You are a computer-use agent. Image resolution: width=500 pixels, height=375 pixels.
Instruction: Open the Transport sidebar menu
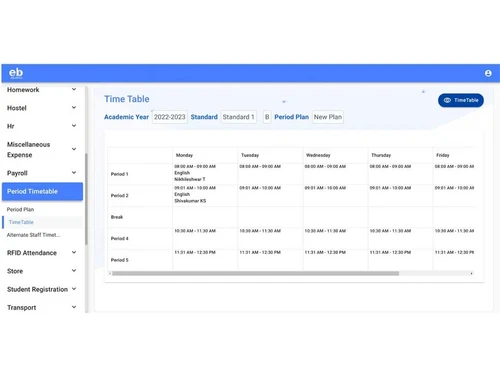pyautogui.click(x=42, y=307)
